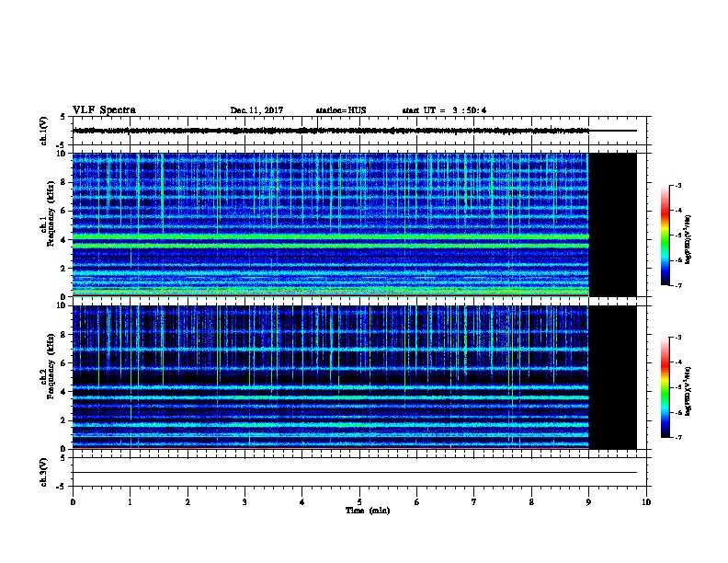The height and width of the screenshot is (563, 728).
Task: Click tick label "7" on the Time axis
Action: pyautogui.click(x=474, y=502)
